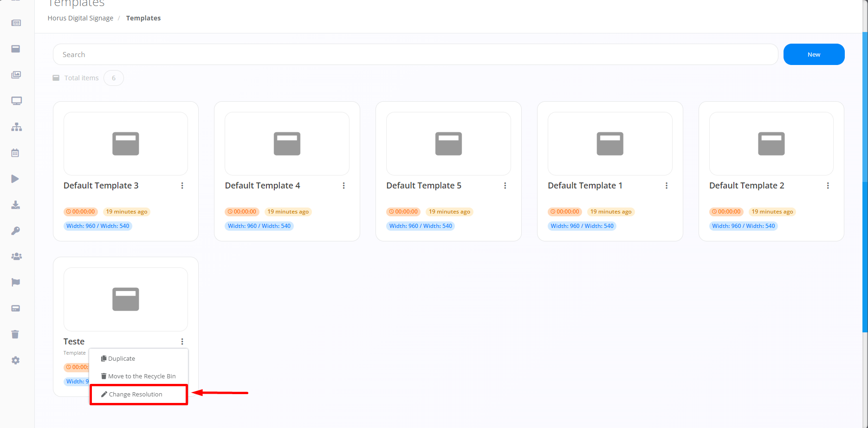This screenshot has width=868, height=428.
Task: Open the hierarchy sitemap sidebar icon
Action: click(16, 127)
